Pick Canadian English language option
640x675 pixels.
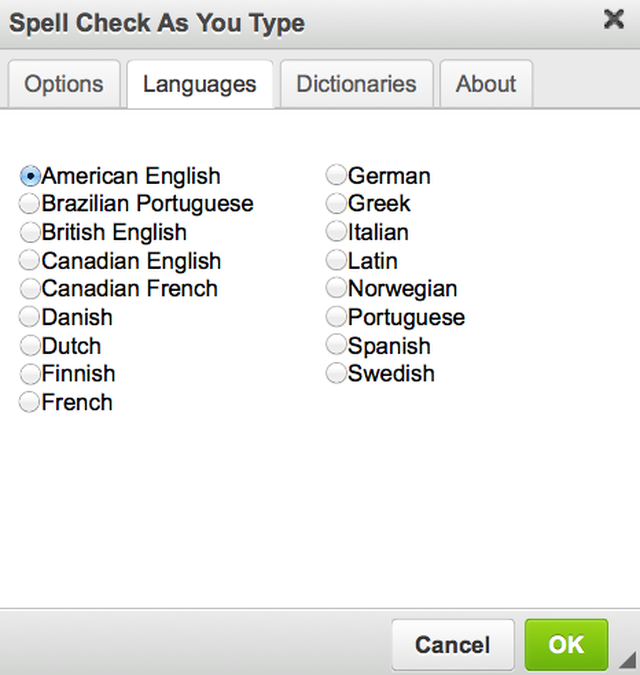coord(30,261)
